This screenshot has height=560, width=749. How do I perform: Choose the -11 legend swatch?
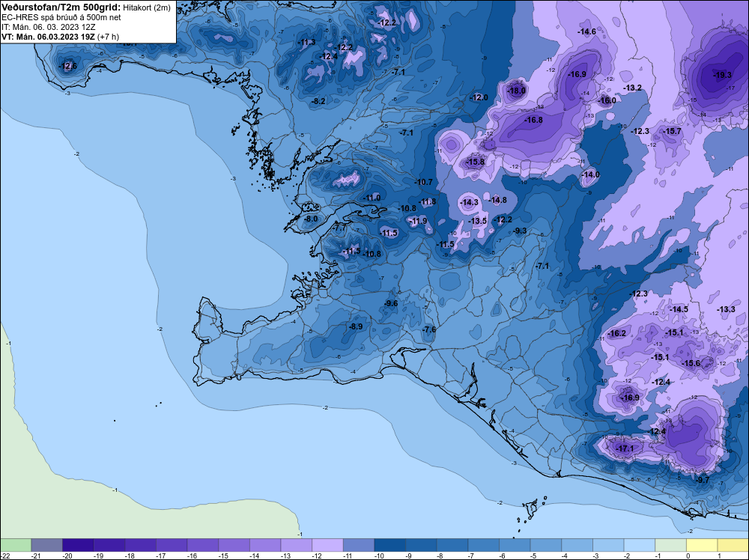coord(359,545)
